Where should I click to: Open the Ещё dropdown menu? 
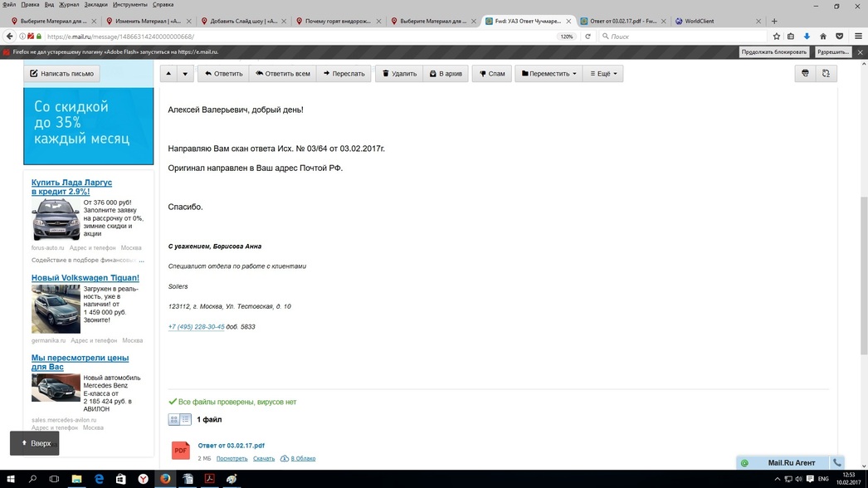point(602,74)
